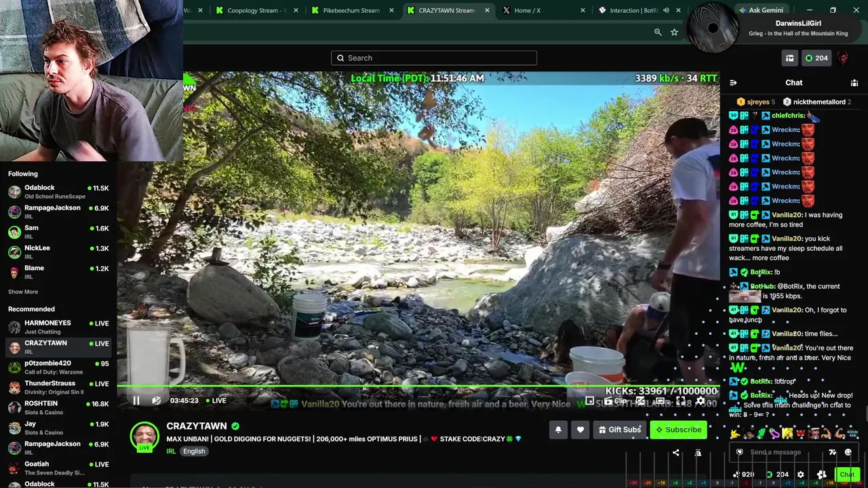Enter fullscreen mode on the video

pos(681,401)
